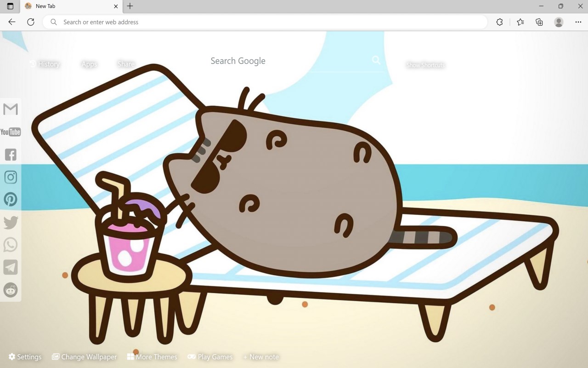
Task: Focus the browser address bar
Action: [265, 22]
